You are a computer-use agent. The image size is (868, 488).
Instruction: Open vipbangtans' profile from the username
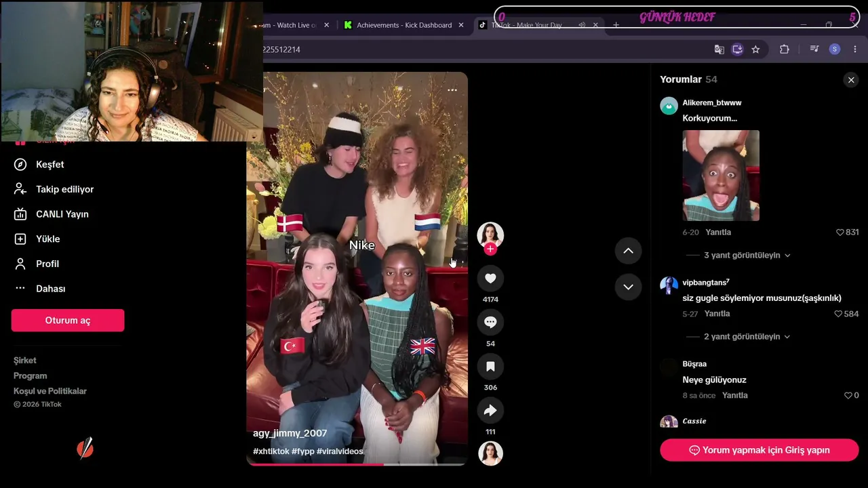(706, 283)
